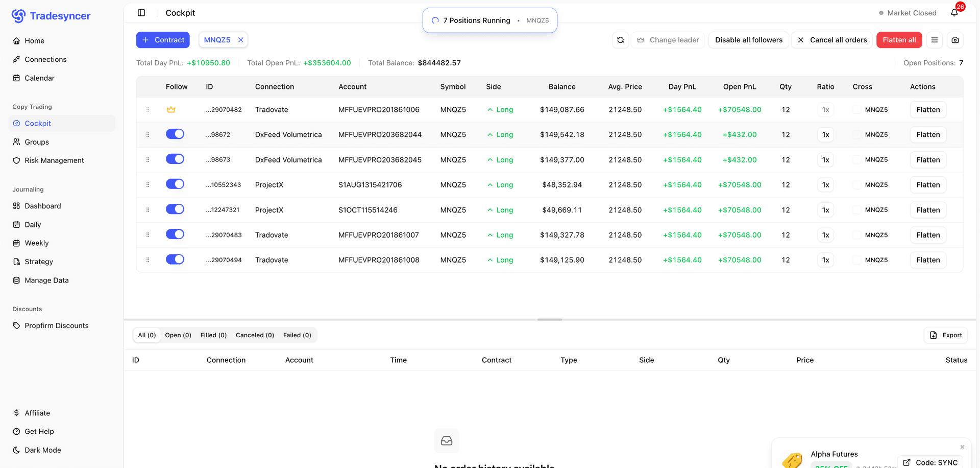Toggle follow off for account S1AUG1315421706
980x468 pixels.
[175, 184]
